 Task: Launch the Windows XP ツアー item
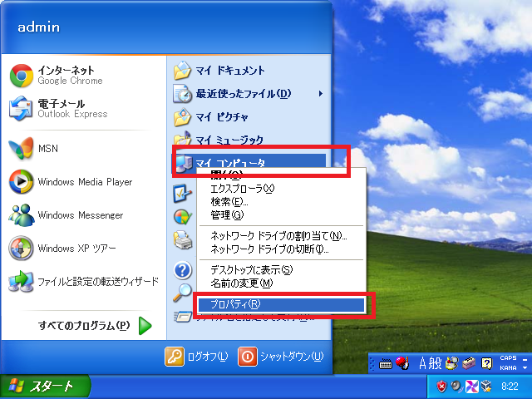click(84, 249)
